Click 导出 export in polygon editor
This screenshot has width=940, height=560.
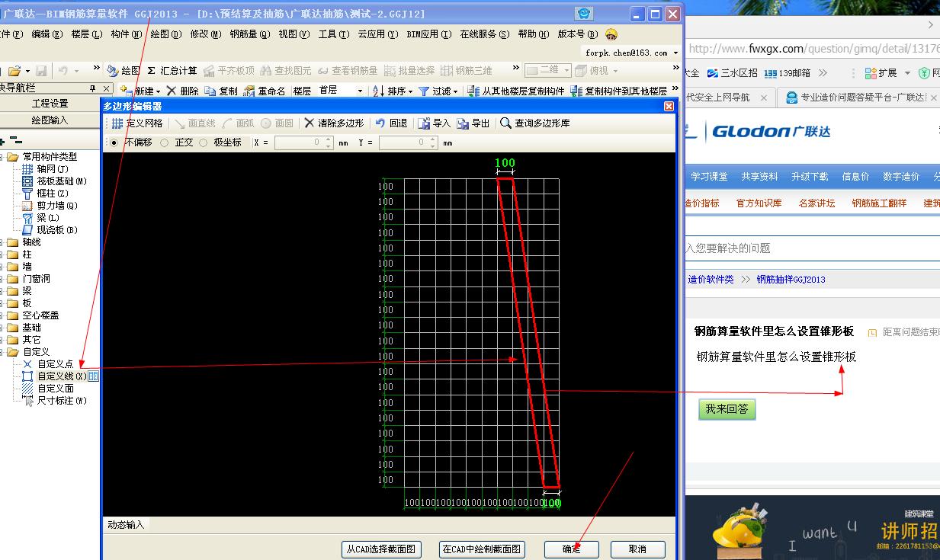point(473,123)
